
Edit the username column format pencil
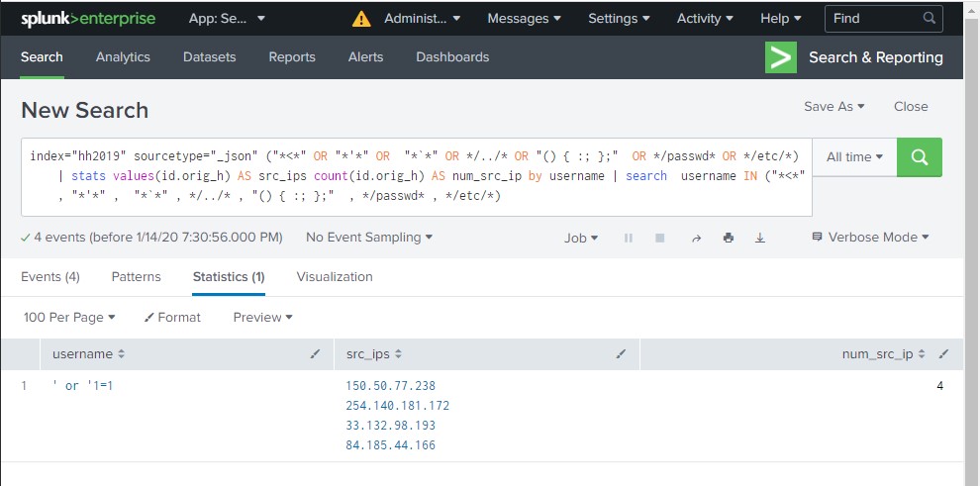(x=316, y=353)
